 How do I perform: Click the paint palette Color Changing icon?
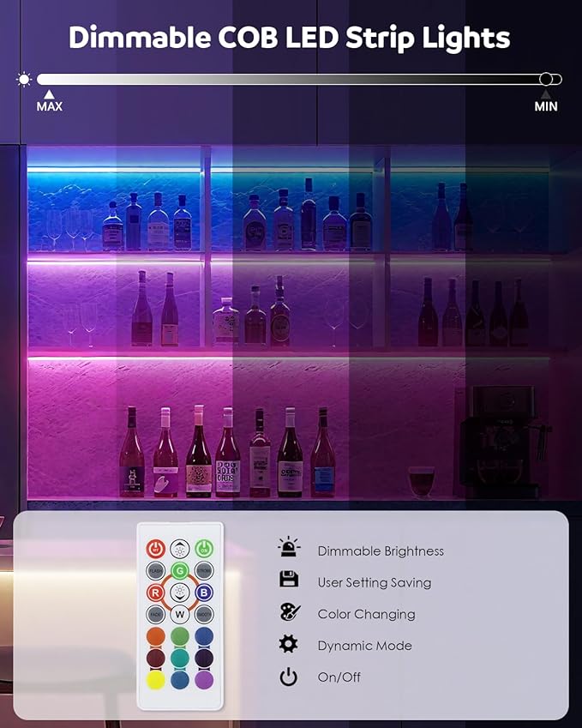pyautogui.click(x=290, y=612)
